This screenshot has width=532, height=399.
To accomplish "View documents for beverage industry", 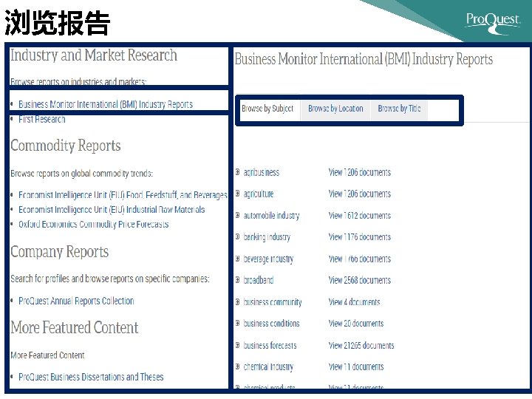I will 360,259.
